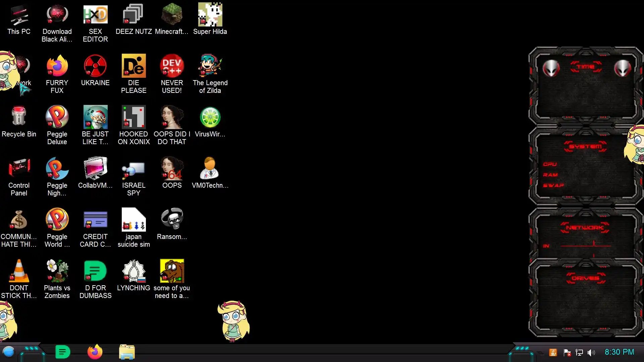Viewport: 644px width, 362px height.
Task: Click the Start orb button
Action: (9, 352)
